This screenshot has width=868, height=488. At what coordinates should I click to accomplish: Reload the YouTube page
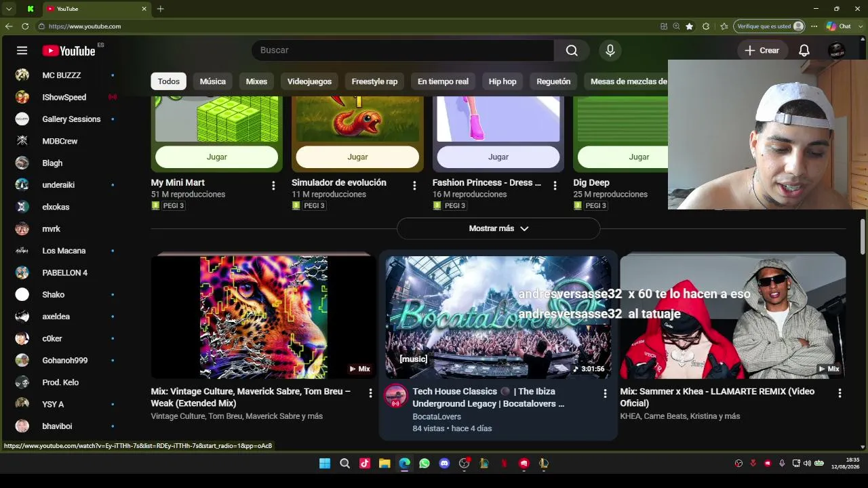pos(25,26)
